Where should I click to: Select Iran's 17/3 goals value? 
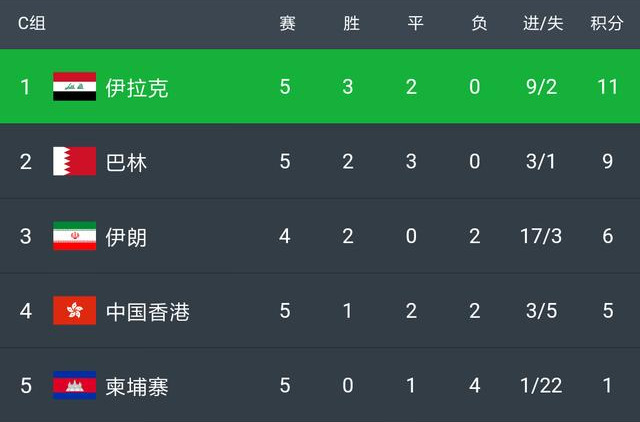(541, 236)
